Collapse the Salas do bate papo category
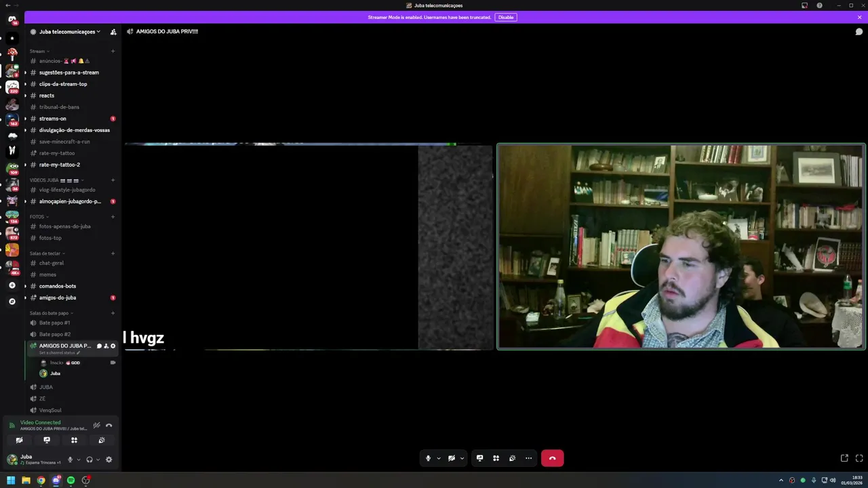Viewport: 868px width, 488px height. click(x=52, y=313)
